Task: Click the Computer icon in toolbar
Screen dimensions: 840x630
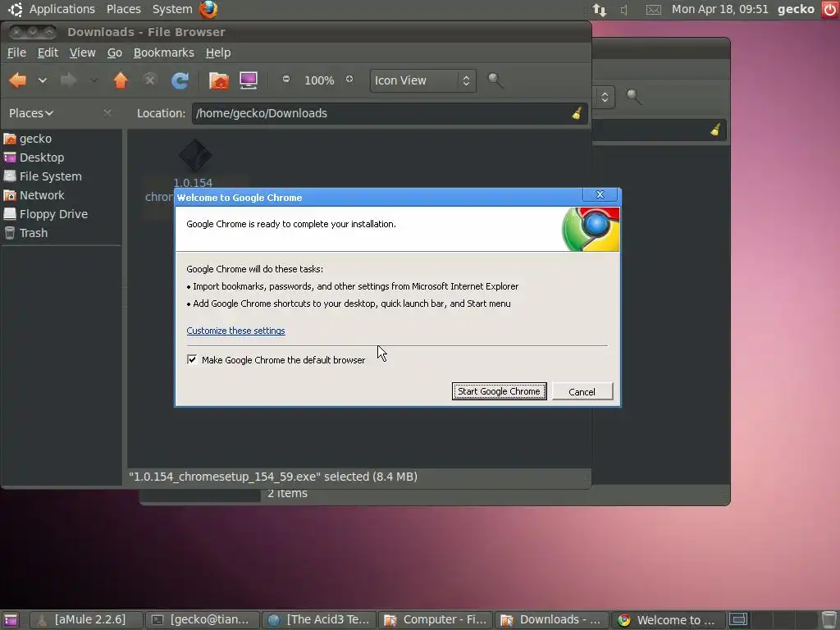Action: 248,80
